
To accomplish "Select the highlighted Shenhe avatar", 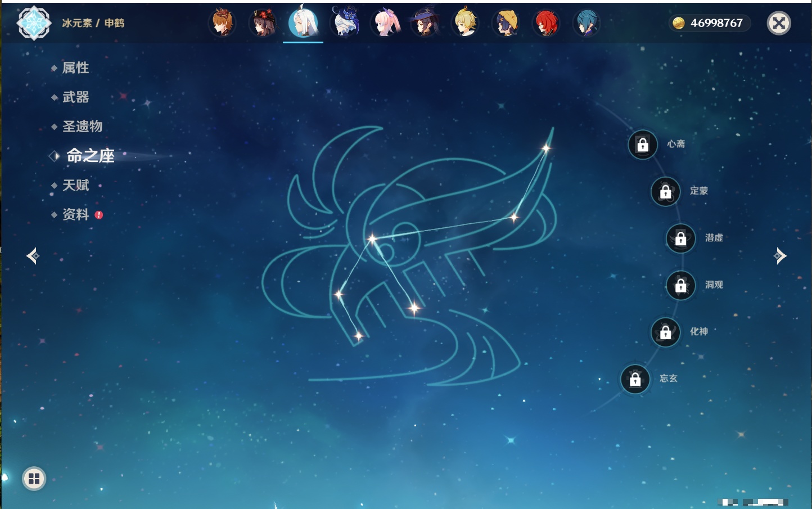I will tap(303, 23).
